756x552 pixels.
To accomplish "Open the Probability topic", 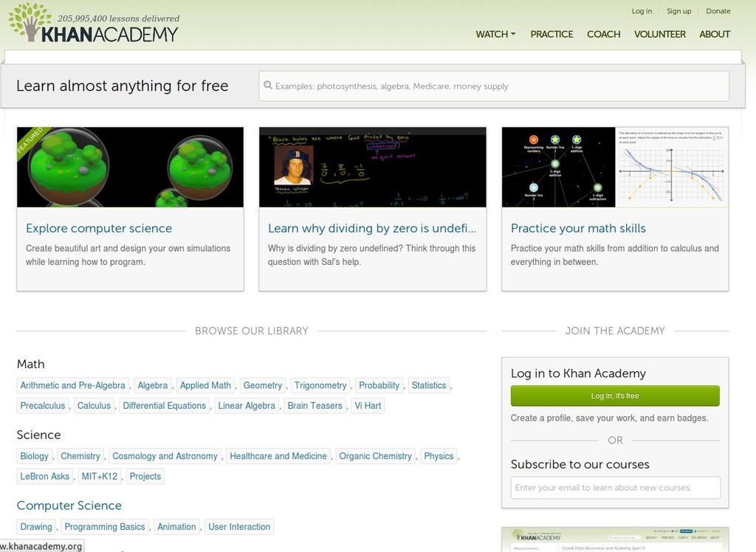I will pyautogui.click(x=379, y=385).
